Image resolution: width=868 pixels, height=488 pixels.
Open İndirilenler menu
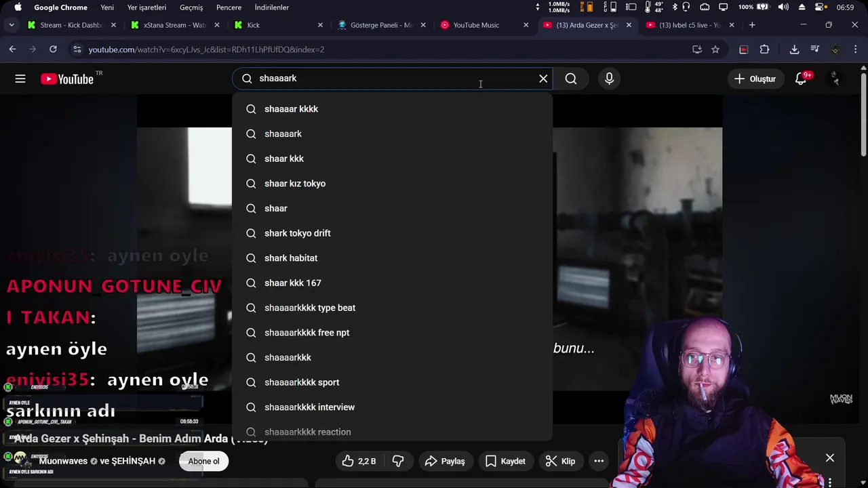tap(272, 7)
